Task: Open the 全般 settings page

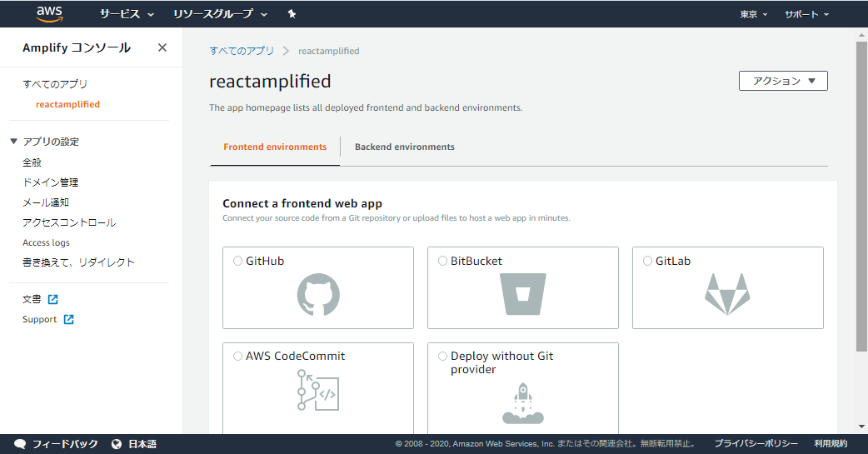Action: 32,162
